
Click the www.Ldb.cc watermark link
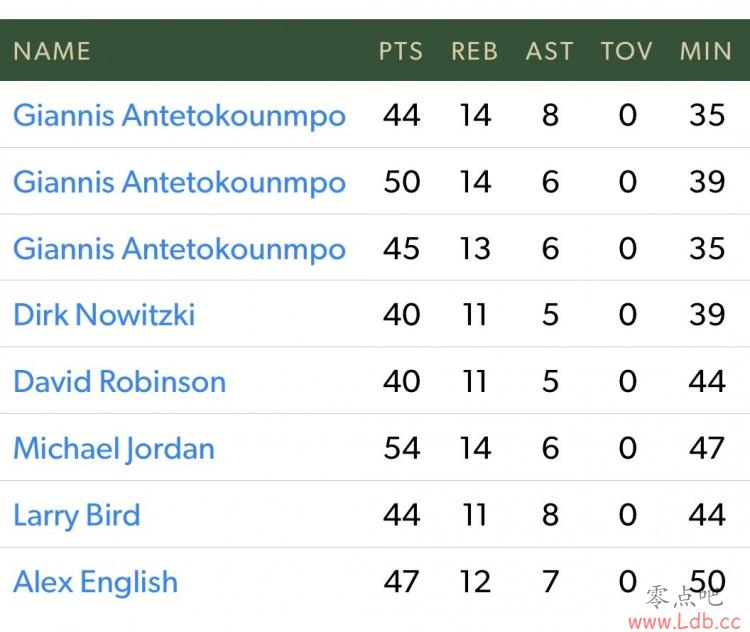pyautogui.click(x=684, y=621)
